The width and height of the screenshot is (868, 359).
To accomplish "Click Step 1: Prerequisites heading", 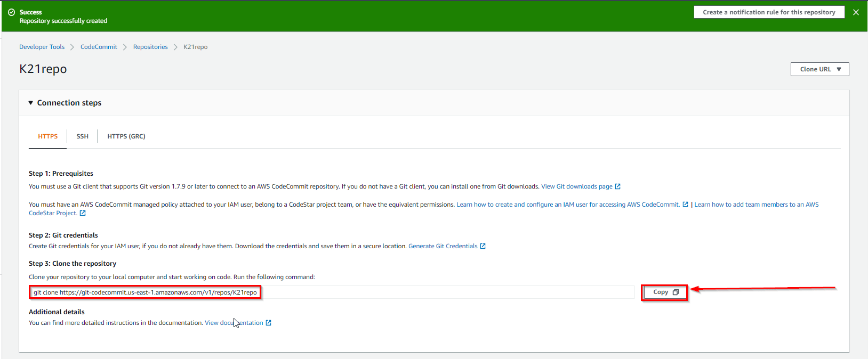I will pyautogui.click(x=61, y=174).
